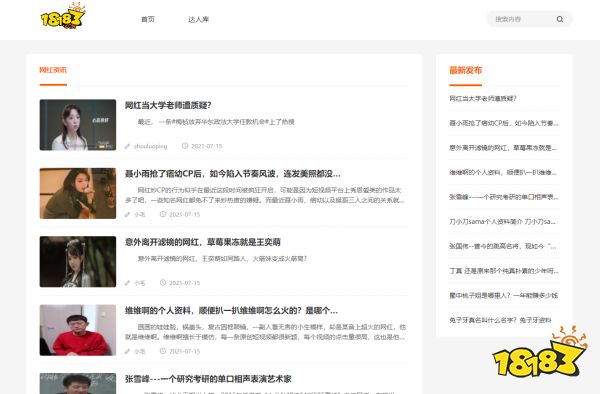This screenshot has width=600, height=394.
Task: Open sidebar link 张国伟 曾今的跳高名将
Action: coord(502,246)
